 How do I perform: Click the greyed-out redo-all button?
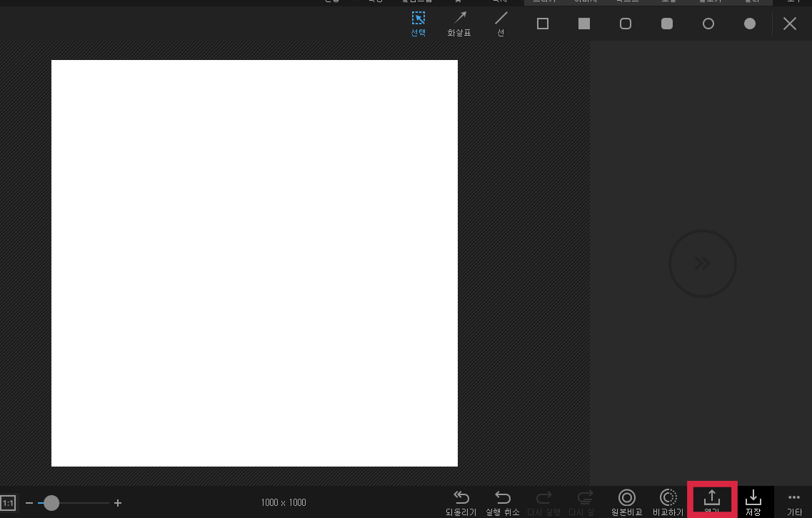point(585,503)
